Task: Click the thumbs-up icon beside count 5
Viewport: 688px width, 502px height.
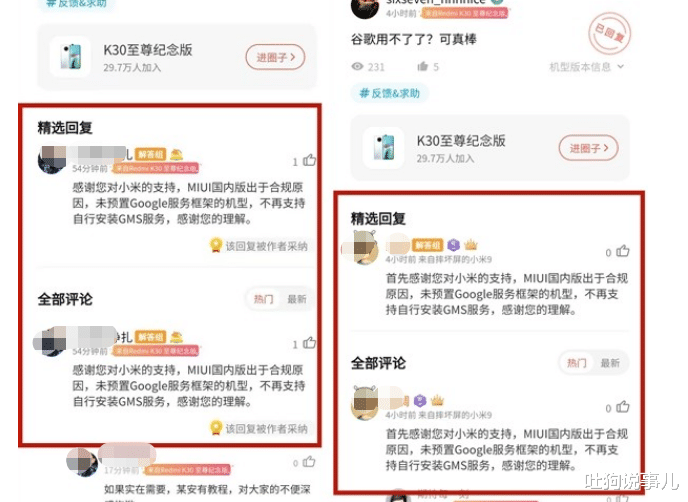Action: (423, 67)
